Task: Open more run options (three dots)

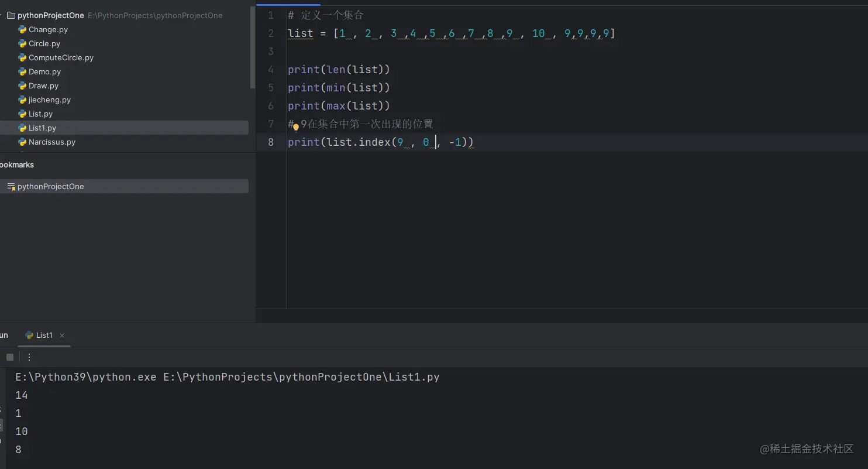Action: [29, 357]
